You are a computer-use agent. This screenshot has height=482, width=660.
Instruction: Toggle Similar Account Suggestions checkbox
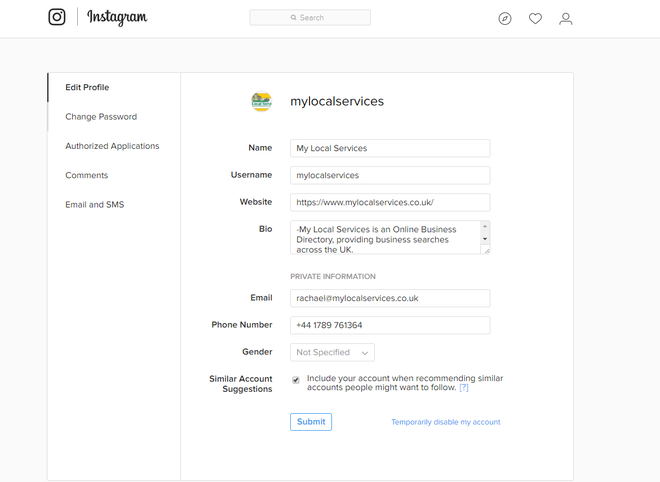coord(296,380)
